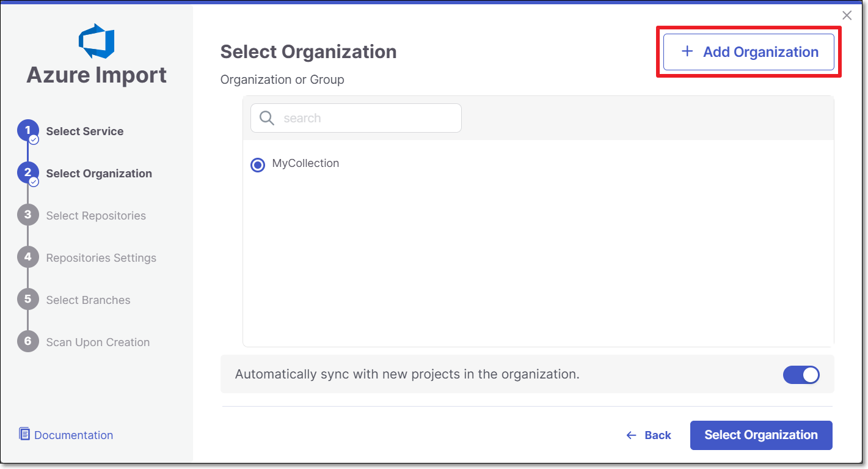
Task: Click step 1 circle for Select Service
Action: [x=27, y=131]
